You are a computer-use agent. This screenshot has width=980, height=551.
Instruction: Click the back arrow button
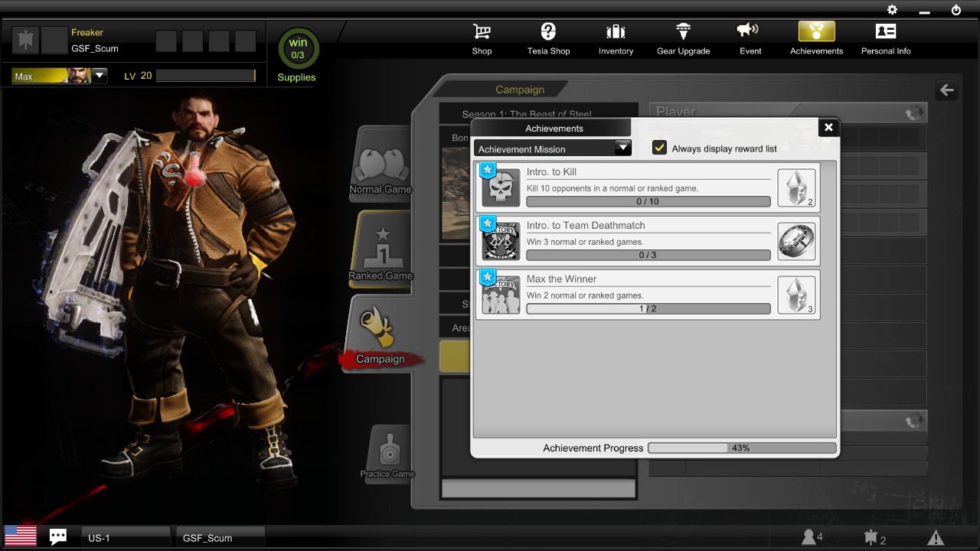point(947,90)
